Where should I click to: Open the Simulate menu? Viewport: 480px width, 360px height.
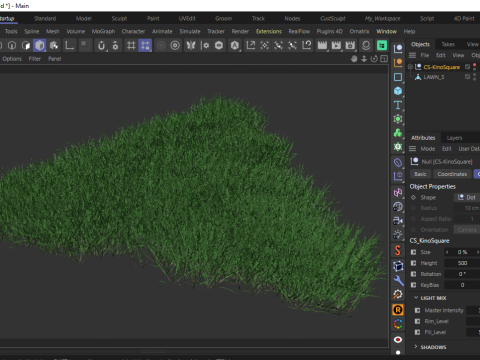(190, 31)
